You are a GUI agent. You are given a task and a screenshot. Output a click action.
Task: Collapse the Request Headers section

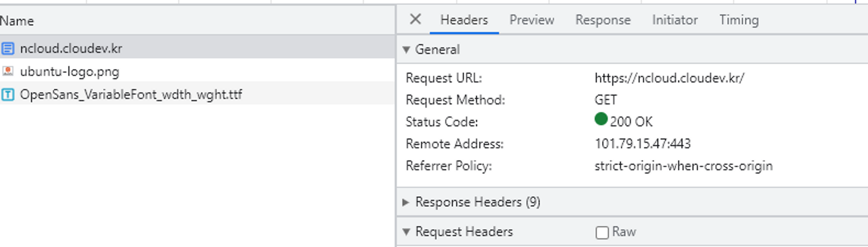click(406, 232)
